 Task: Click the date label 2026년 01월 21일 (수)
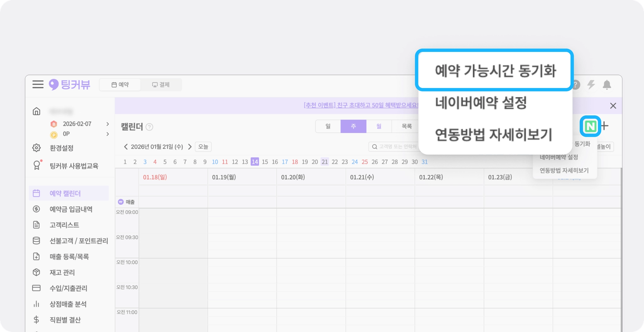pyautogui.click(x=157, y=147)
